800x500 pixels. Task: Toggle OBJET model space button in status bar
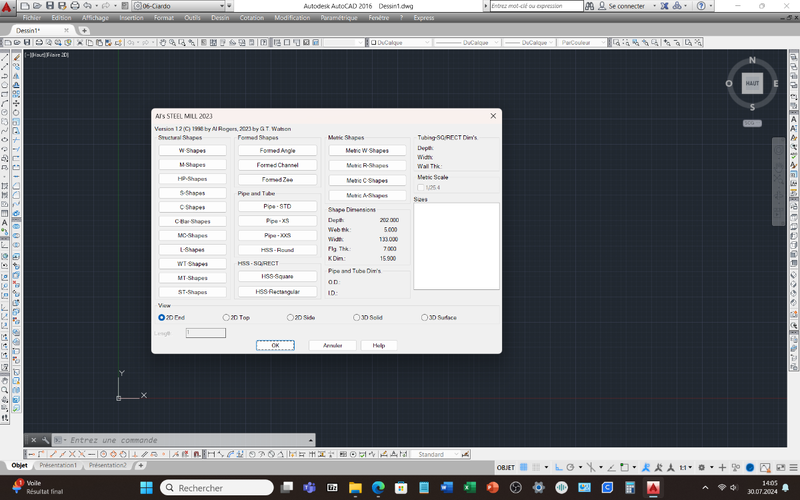(506, 467)
